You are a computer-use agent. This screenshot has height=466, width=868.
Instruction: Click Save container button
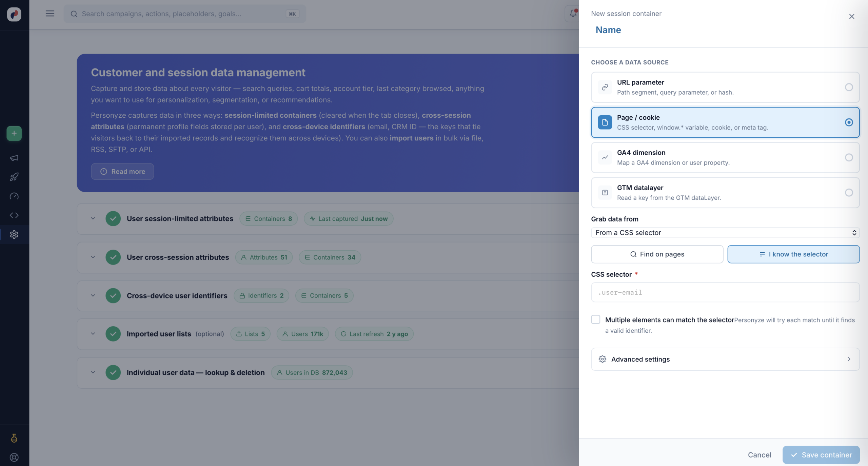(821, 455)
